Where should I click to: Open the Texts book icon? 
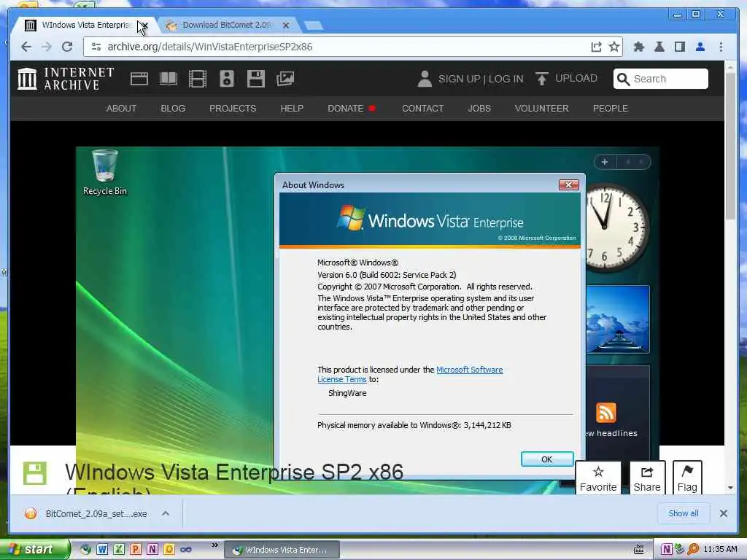pyautogui.click(x=169, y=79)
